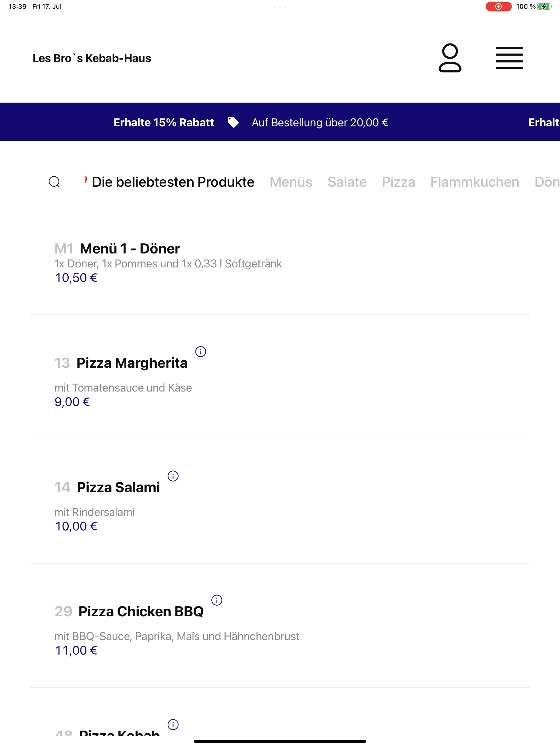Select the Menü 1 - Döner item

(280, 269)
